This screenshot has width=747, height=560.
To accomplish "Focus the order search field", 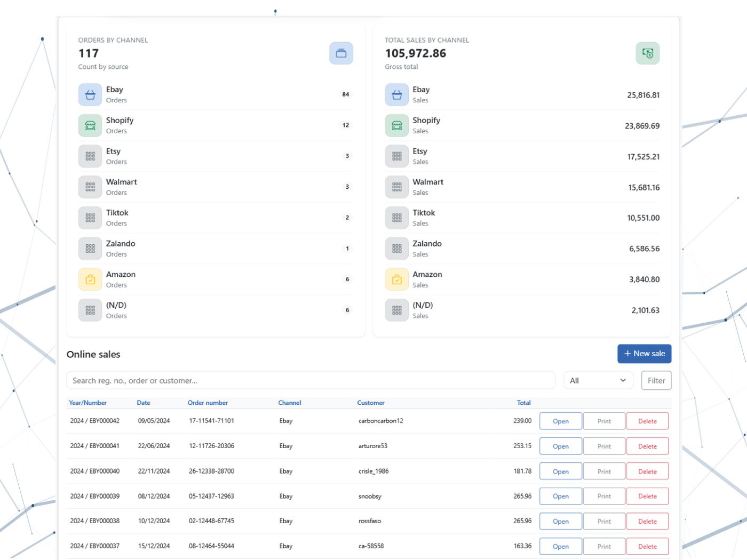I will pyautogui.click(x=311, y=381).
